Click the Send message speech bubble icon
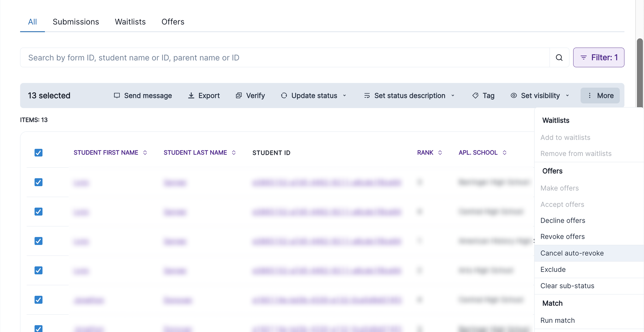The image size is (644, 332). click(x=117, y=96)
